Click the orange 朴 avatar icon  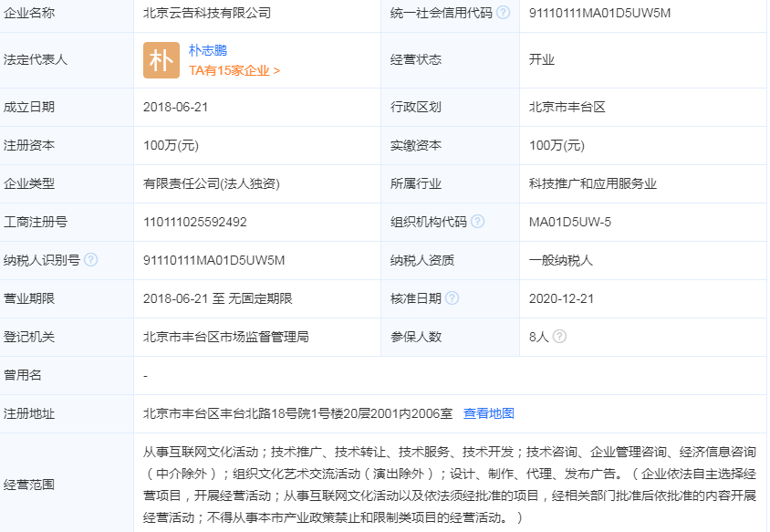pos(161,60)
